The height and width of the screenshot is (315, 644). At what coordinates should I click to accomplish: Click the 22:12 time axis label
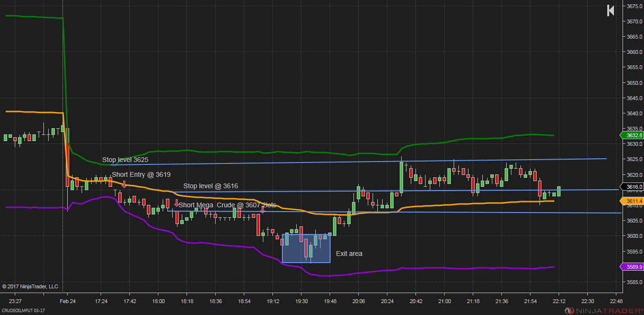[x=559, y=301]
